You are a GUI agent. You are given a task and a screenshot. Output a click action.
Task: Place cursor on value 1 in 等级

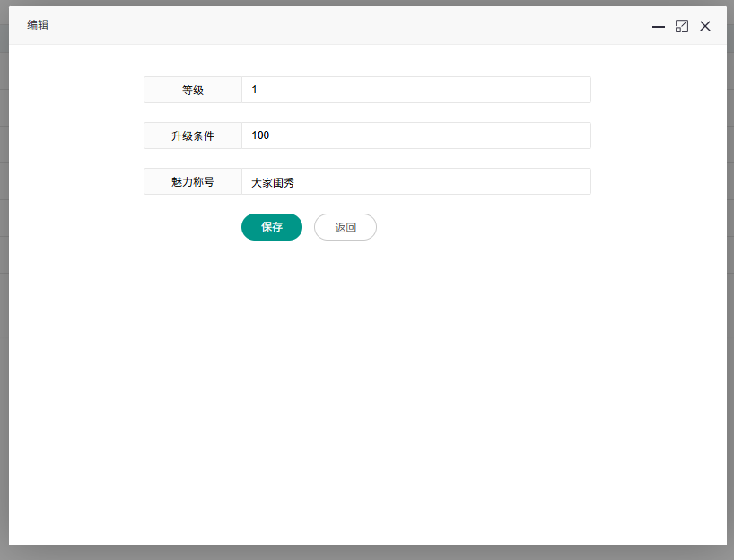pos(255,90)
